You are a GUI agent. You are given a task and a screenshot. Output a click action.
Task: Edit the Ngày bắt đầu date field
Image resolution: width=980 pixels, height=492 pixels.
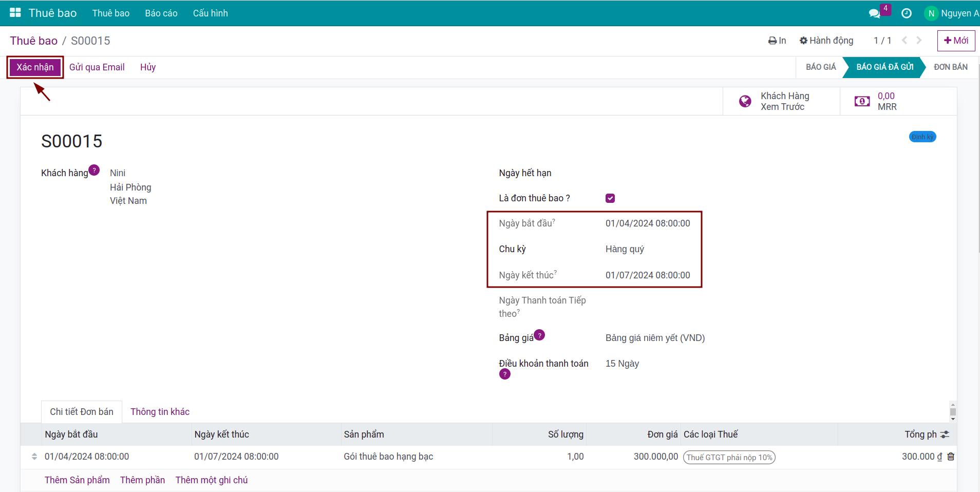pos(648,223)
